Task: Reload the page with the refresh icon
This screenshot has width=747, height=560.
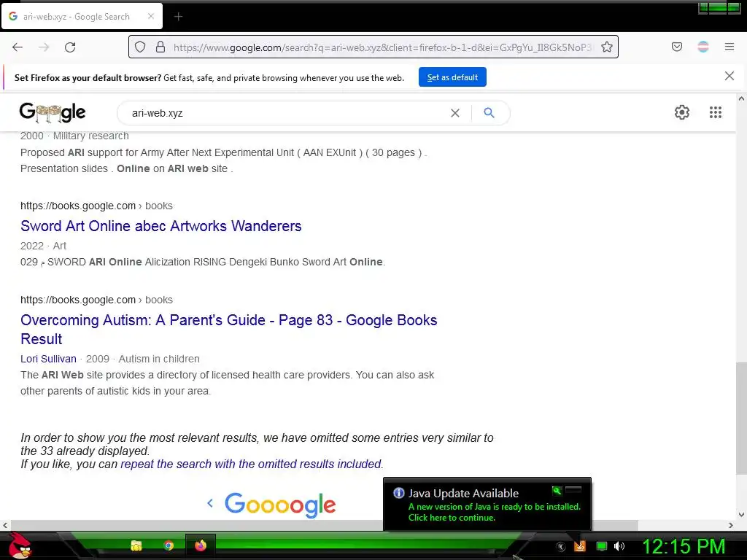Action: (x=70, y=47)
